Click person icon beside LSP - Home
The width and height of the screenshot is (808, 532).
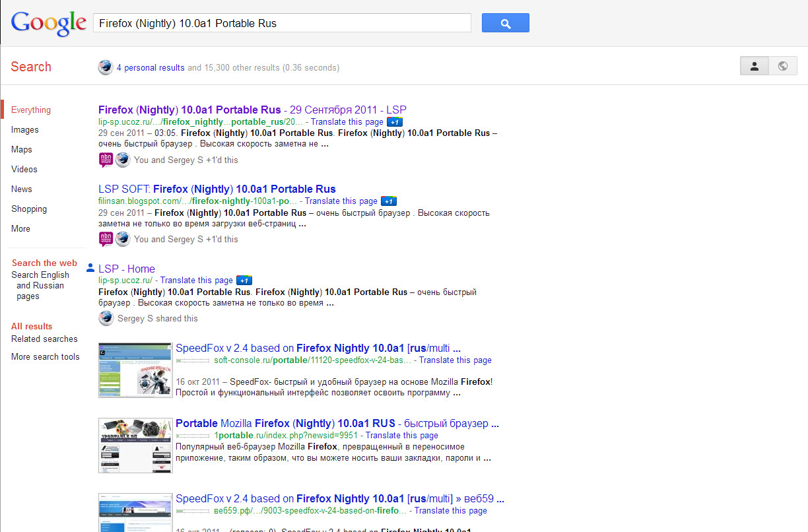tap(90, 268)
